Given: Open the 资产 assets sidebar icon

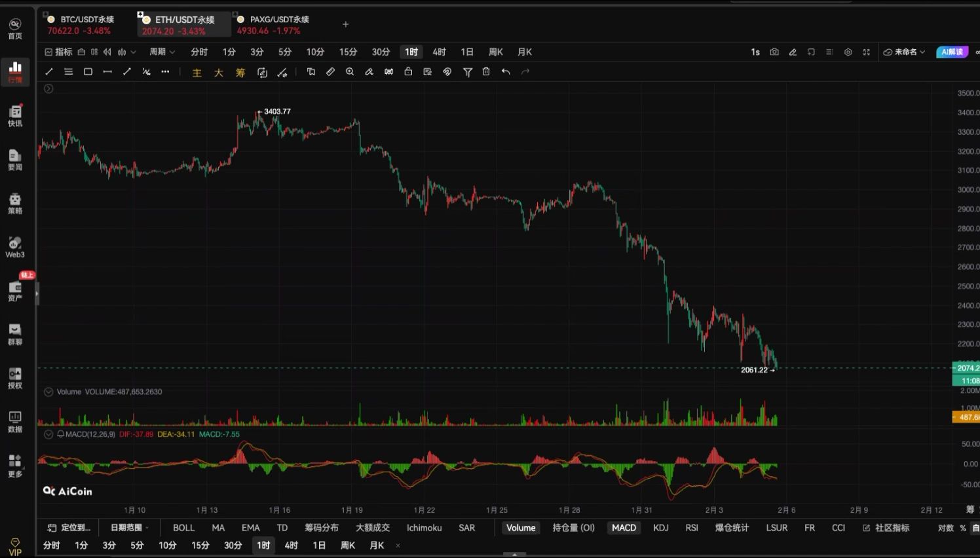Looking at the screenshot, I should click(x=15, y=291).
